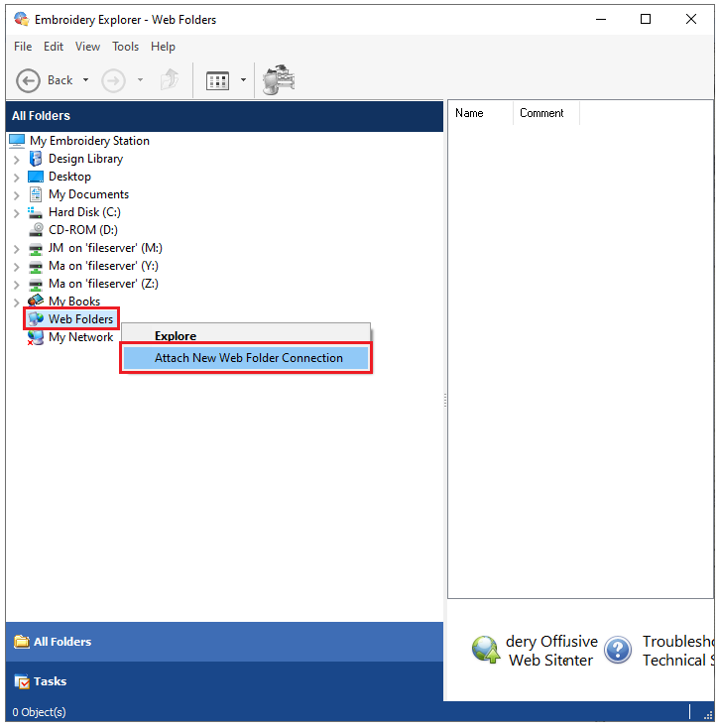Click the My Network icon
Screen dimensions: 720x728
click(x=36, y=337)
